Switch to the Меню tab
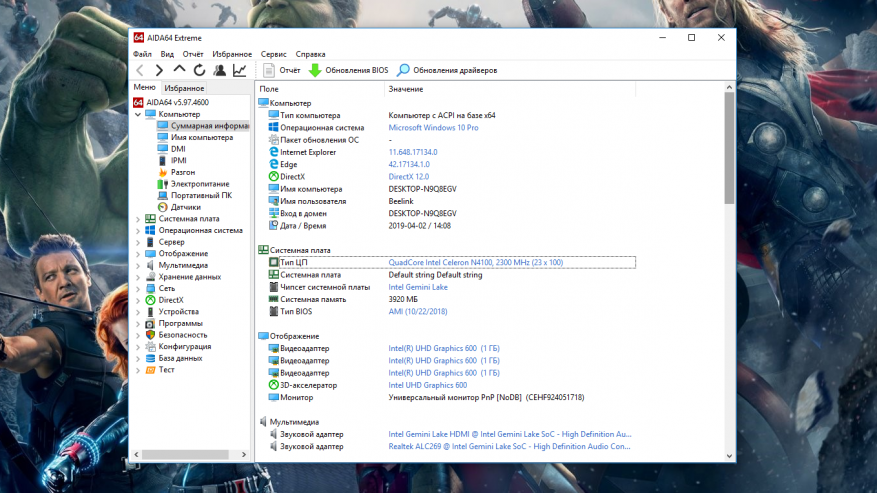This screenshot has height=493, width=877. [x=144, y=87]
